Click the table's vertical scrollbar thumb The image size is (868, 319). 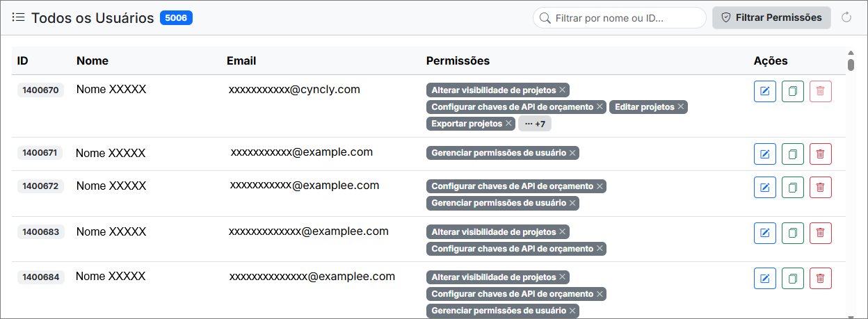[851, 65]
